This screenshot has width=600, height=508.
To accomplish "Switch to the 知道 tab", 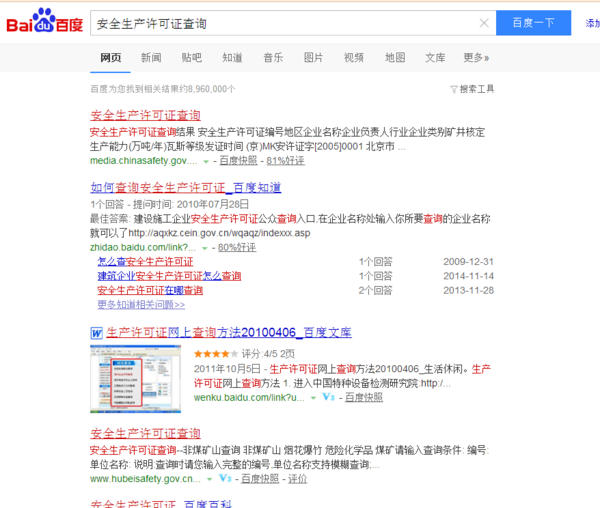I will coord(232,58).
